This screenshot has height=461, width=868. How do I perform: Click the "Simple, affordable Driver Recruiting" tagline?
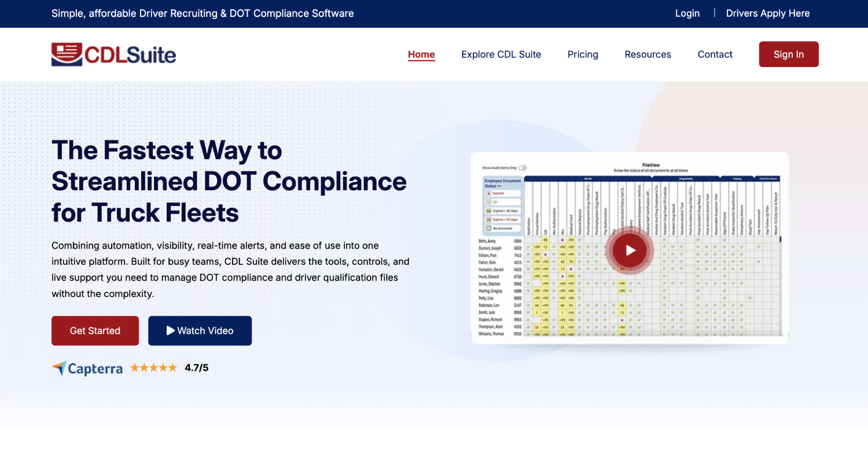coord(203,13)
